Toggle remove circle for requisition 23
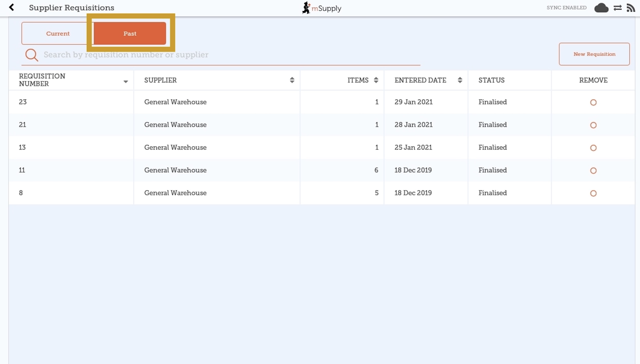 (593, 102)
